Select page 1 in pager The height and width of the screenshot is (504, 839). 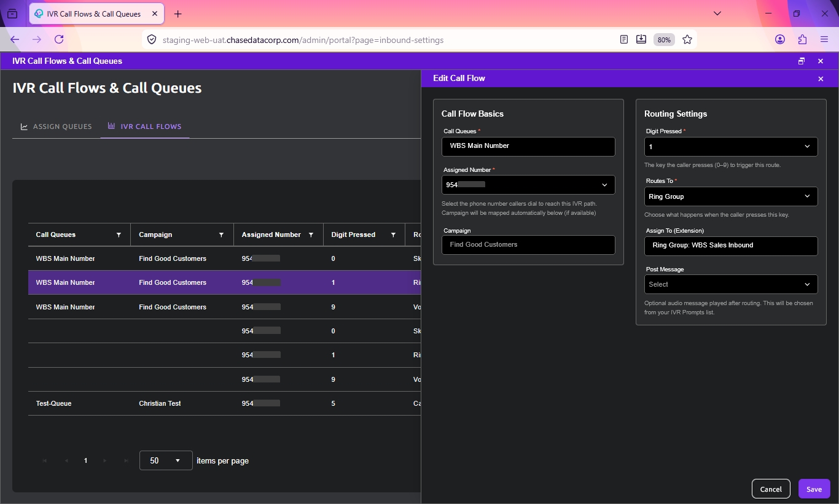pyautogui.click(x=85, y=460)
